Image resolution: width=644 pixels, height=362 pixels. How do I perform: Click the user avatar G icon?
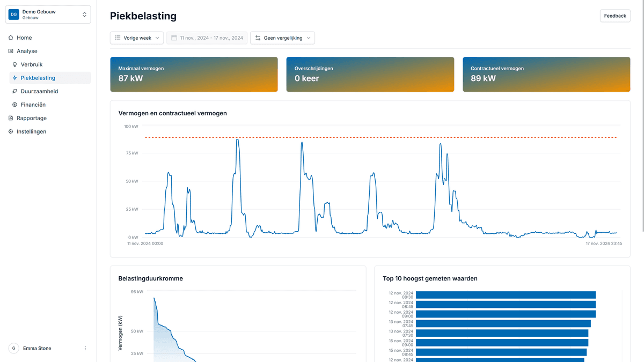pyautogui.click(x=13, y=349)
